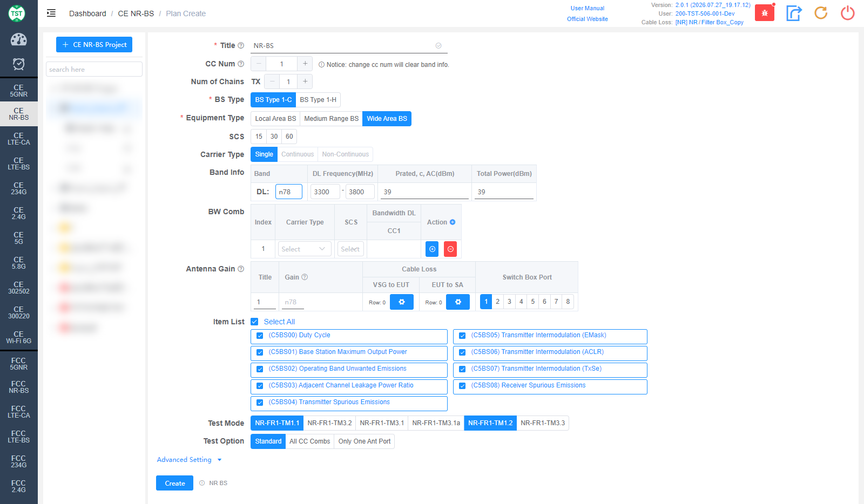
Task: Click the Gain column help icon
Action: coord(305,277)
